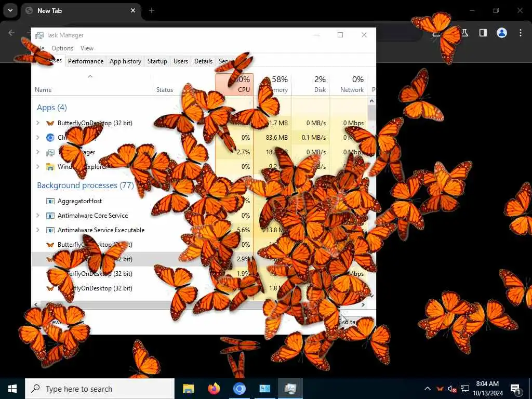This screenshot has width=532, height=399.
Task: Click the horizontal scrollbar left arrow
Action: click(x=36, y=304)
